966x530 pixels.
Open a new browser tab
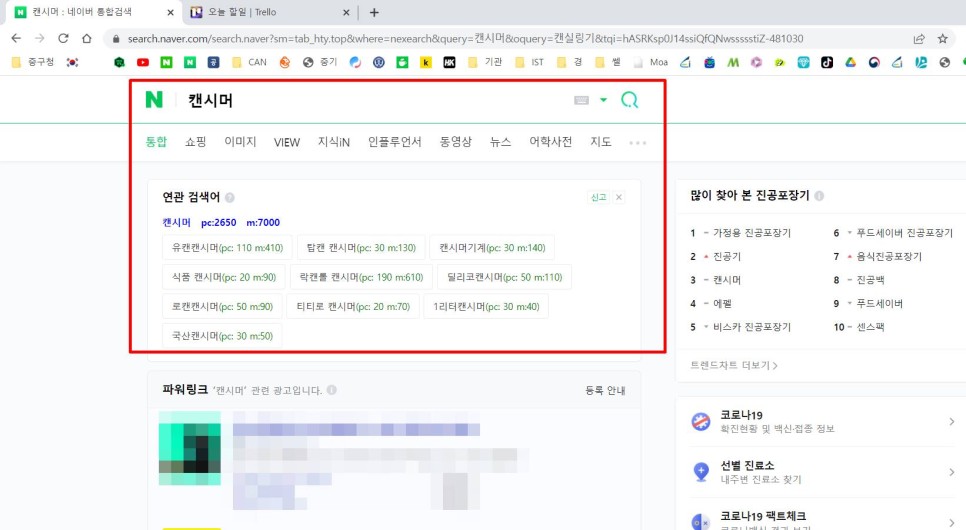pyautogui.click(x=374, y=12)
